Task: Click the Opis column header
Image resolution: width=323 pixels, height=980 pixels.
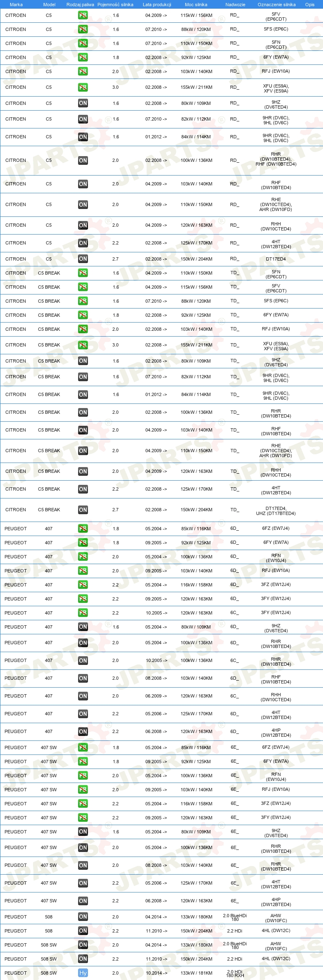Action: tap(310, 5)
